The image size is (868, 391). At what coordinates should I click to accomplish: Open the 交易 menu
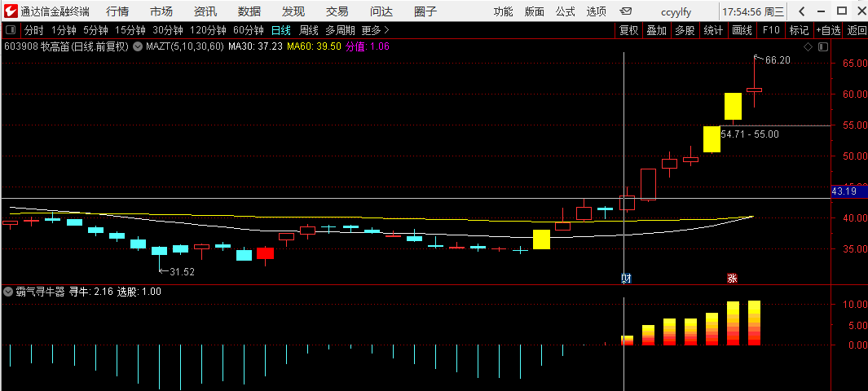[337, 11]
